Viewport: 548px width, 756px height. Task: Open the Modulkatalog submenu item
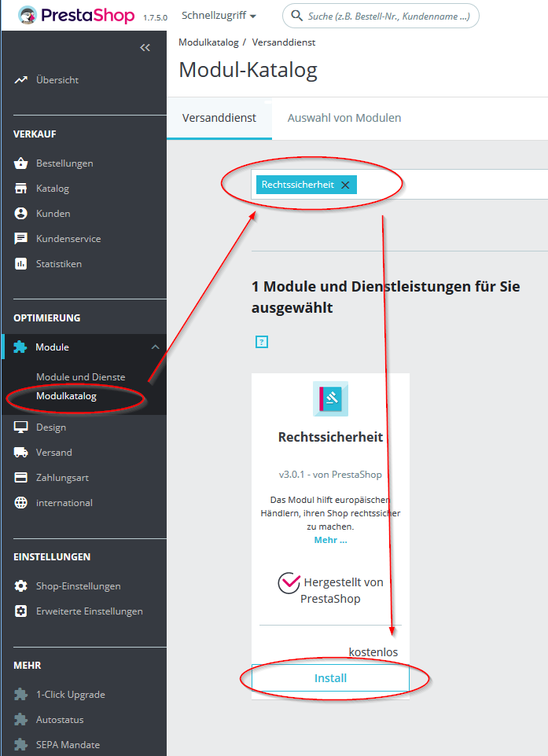coord(66,396)
